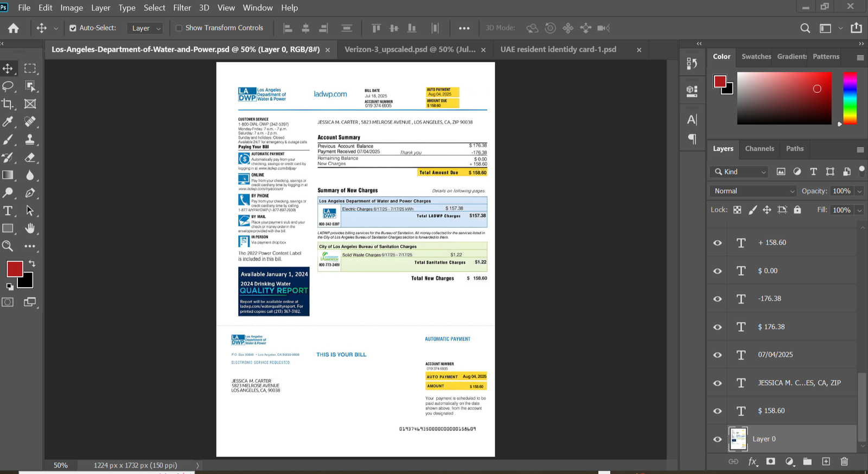
Task: Lock all attributes with padlock icon
Action: click(x=797, y=210)
